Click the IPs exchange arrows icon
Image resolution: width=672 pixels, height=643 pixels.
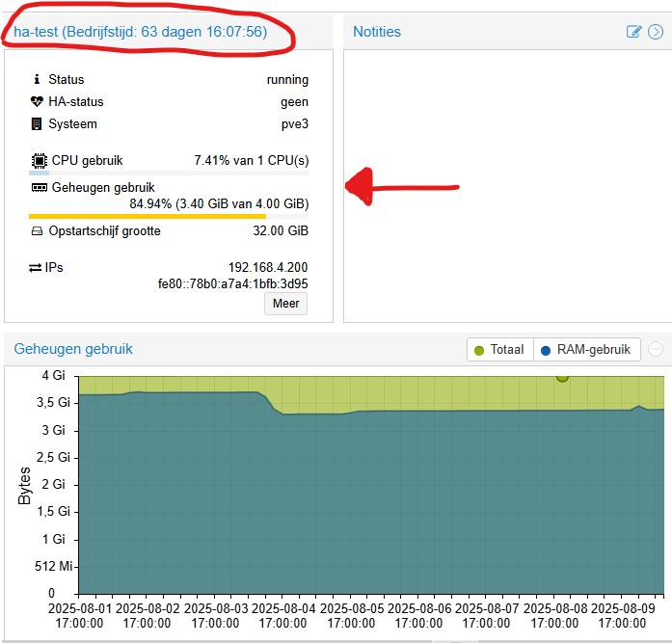click(35, 268)
